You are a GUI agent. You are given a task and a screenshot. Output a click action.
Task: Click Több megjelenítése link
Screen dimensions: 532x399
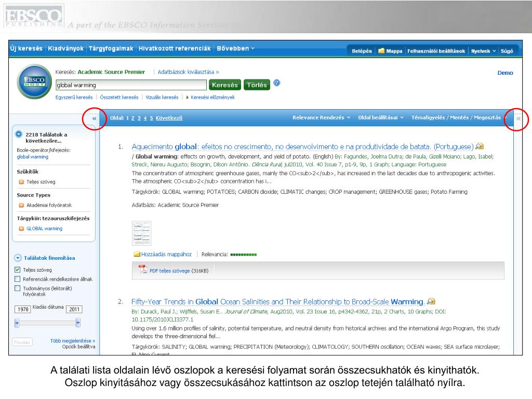coord(73,341)
